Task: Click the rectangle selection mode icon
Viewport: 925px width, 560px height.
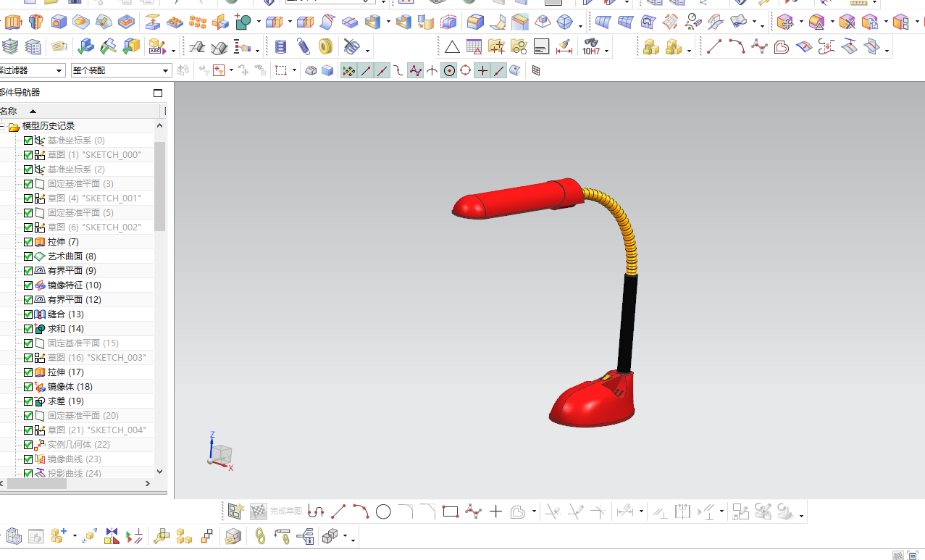Action: pos(281,70)
